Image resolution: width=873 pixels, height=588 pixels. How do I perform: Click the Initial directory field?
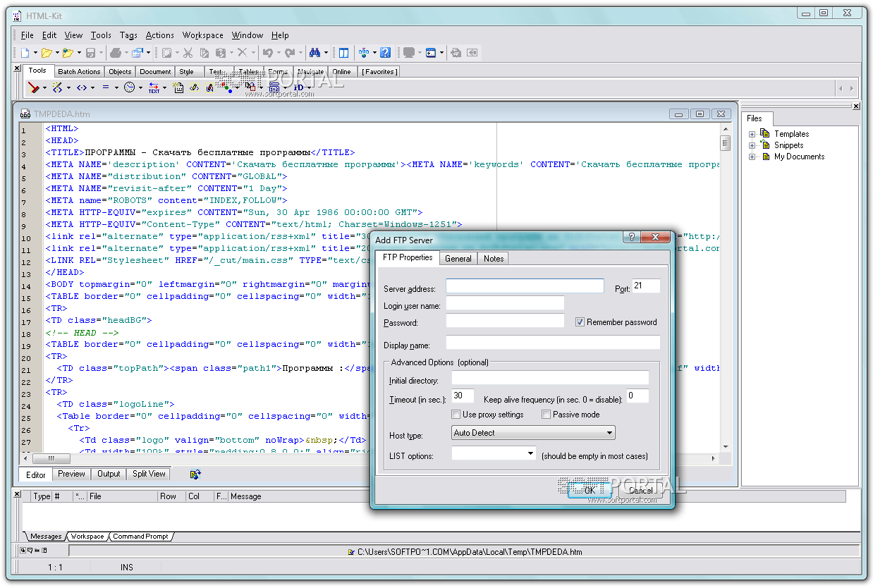[x=550, y=378]
